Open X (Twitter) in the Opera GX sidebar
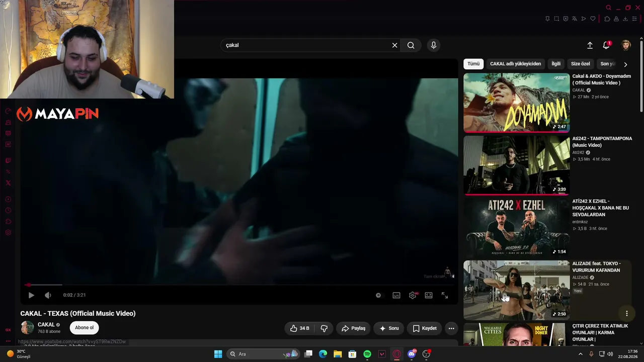Viewport: 644px width, 362px height. [8, 183]
